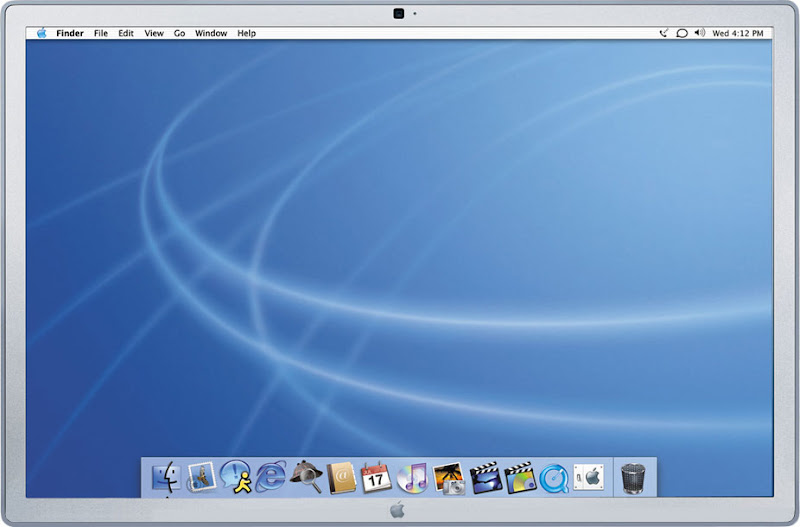The image size is (800, 527).
Task: Open QuickTime Player from the Dock
Action: coord(554,479)
